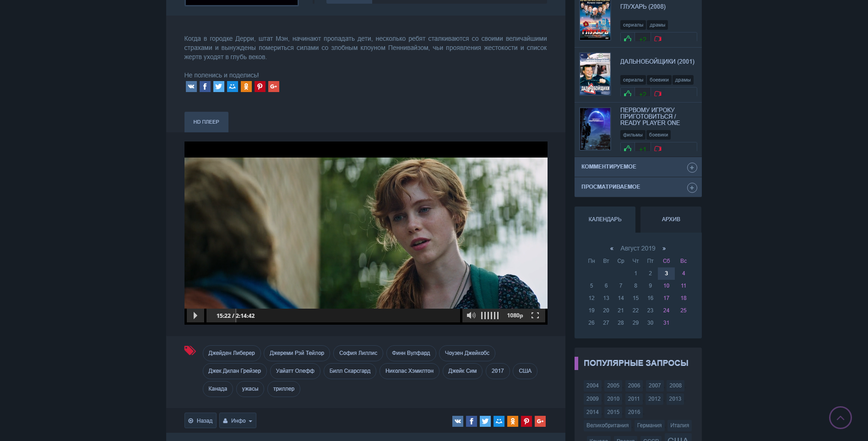This screenshot has height=441, width=868.
Task: Open ДАЛЬНОБОЙЩИКИ (2001) poster thumbnail
Action: [595, 74]
